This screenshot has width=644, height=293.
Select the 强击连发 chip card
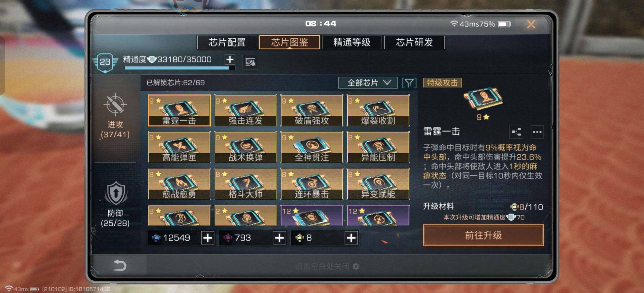click(245, 110)
